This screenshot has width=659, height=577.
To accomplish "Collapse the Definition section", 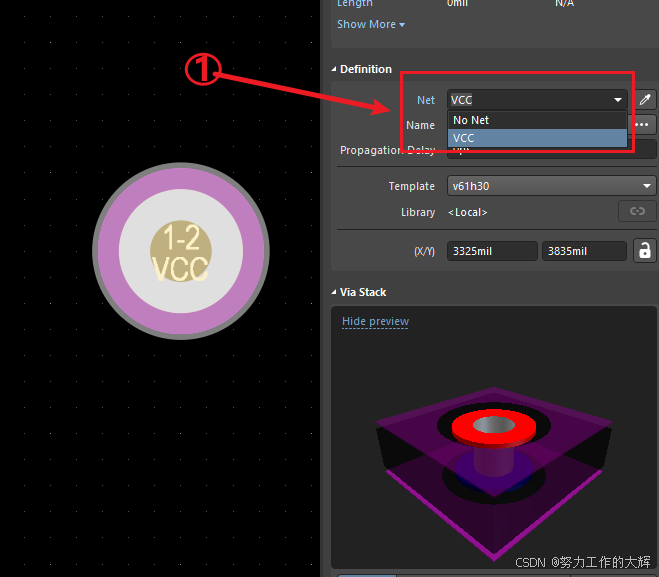I will tap(334, 69).
